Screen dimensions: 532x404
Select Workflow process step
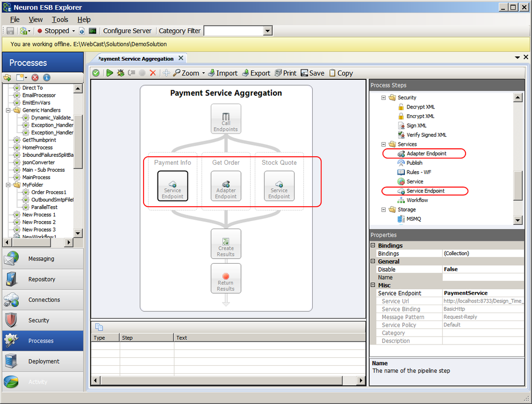pos(417,200)
